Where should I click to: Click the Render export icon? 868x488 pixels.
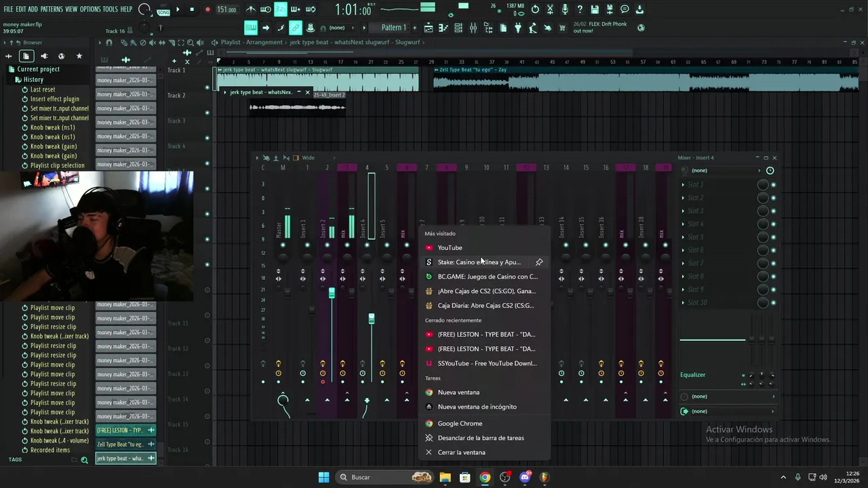tap(610, 9)
